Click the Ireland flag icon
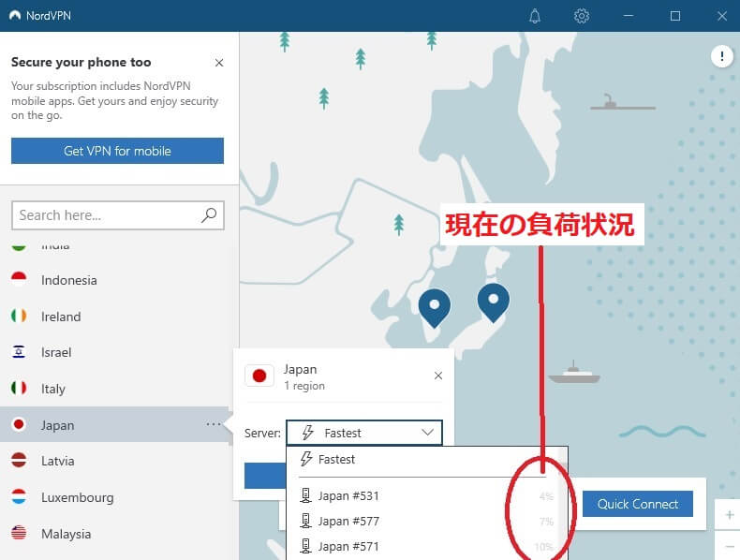Viewport: 740px width, 560px height. click(x=19, y=316)
